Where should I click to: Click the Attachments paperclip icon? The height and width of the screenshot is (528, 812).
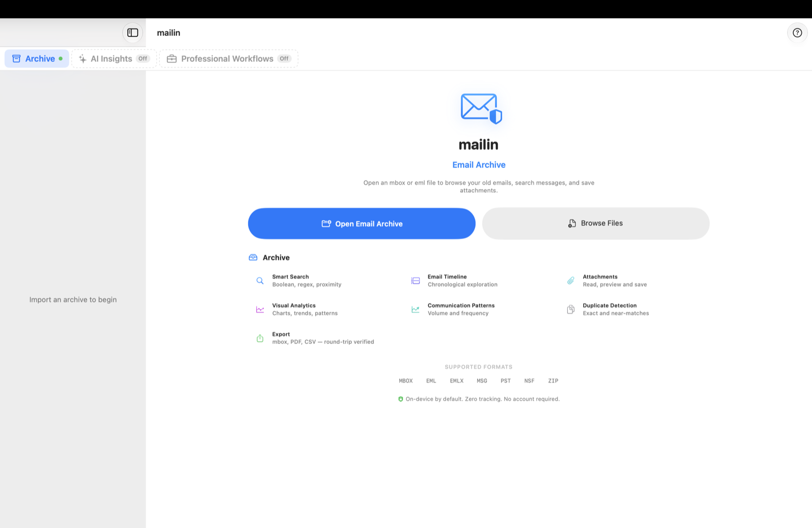click(x=571, y=281)
